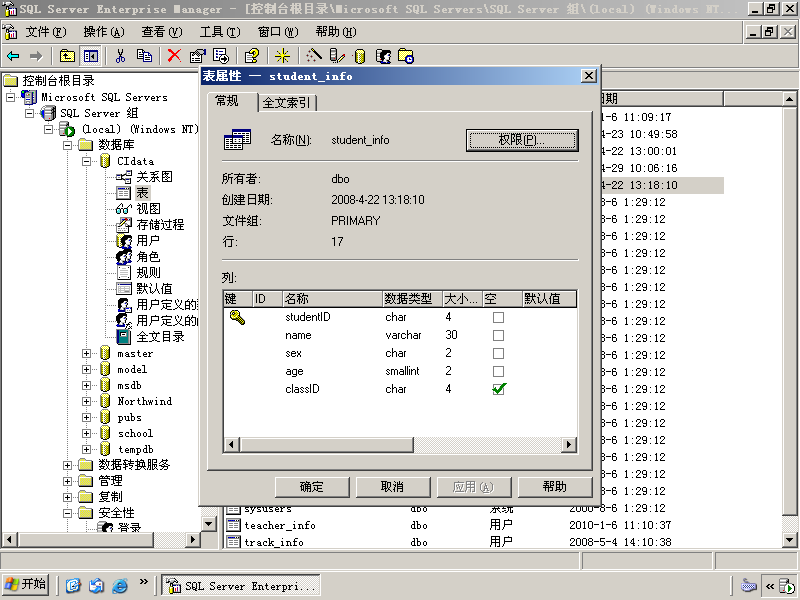Collapse the 数据库 databases folder
800x600 pixels.
tap(67, 145)
